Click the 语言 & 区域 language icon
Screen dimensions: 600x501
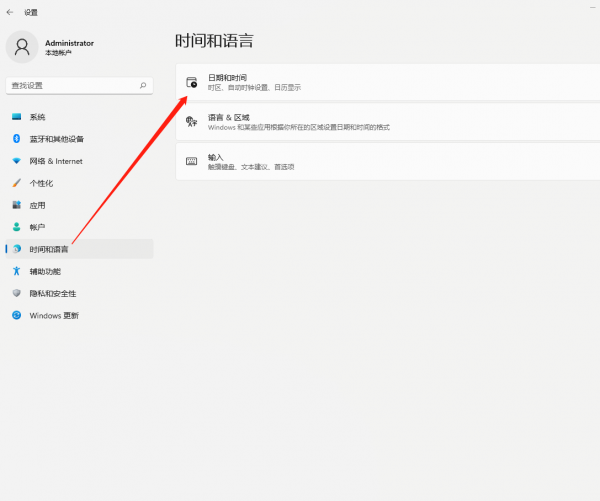tap(191, 122)
